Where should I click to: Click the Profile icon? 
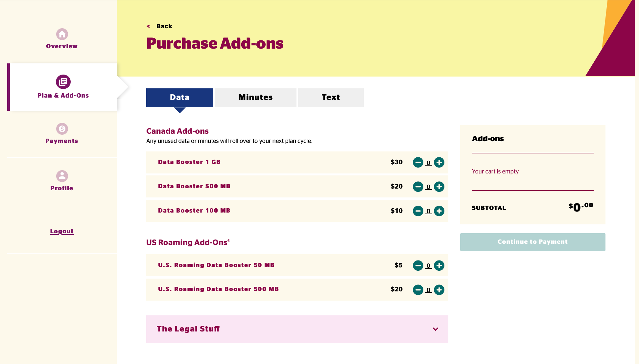click(x=62, y=176)
